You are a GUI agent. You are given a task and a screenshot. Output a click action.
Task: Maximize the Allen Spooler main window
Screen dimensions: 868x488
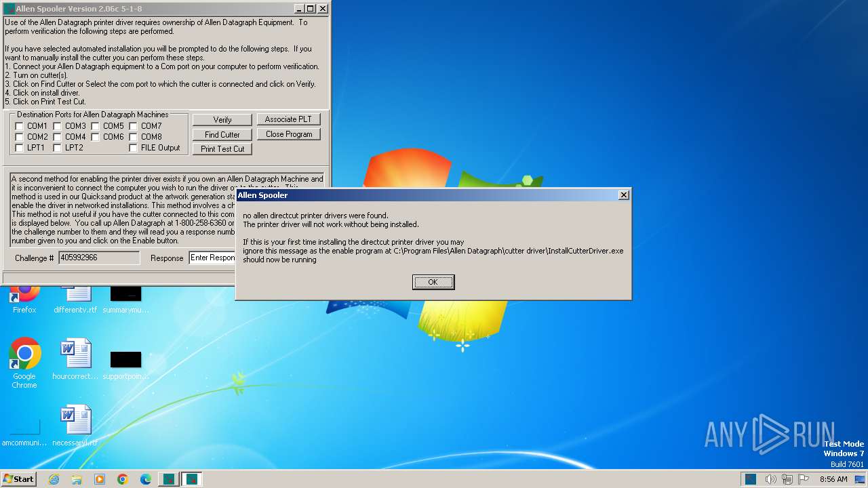pyautogui.click(x=311, y=9)
